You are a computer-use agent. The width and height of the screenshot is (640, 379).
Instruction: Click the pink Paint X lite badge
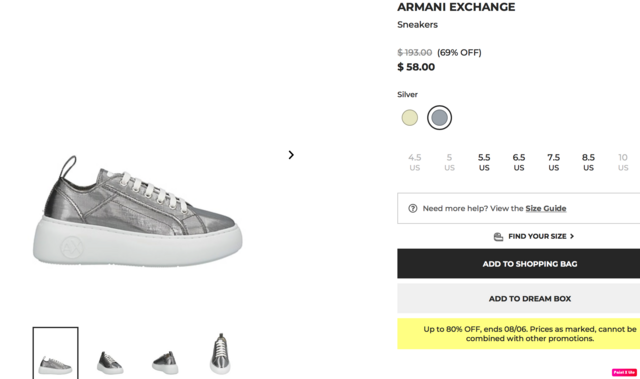tap(624, 372)
